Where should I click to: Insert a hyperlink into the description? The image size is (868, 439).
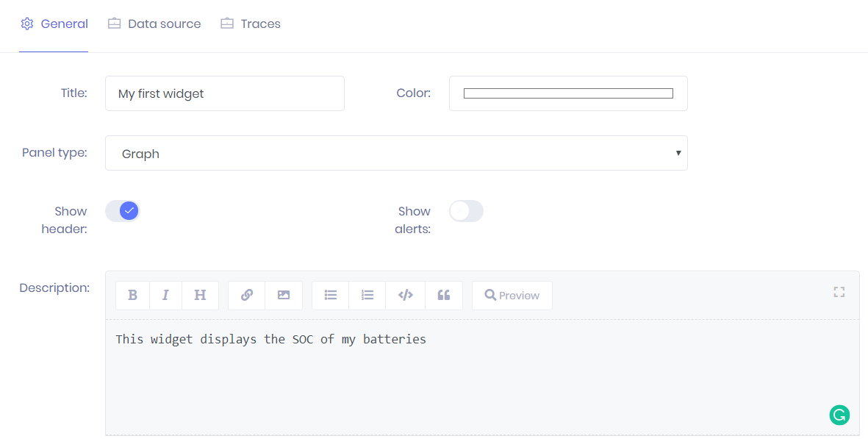point(245,295)
